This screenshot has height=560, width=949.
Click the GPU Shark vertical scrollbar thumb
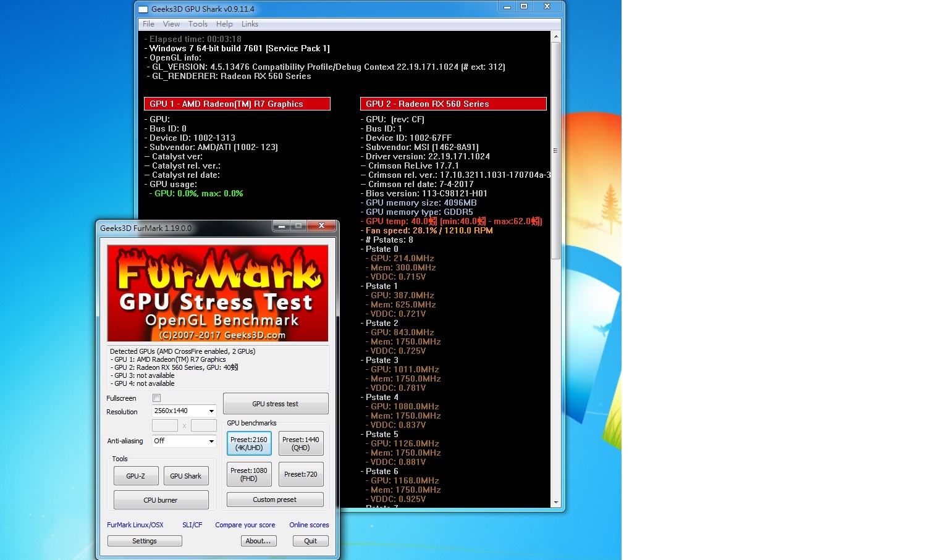click(555, 150)
